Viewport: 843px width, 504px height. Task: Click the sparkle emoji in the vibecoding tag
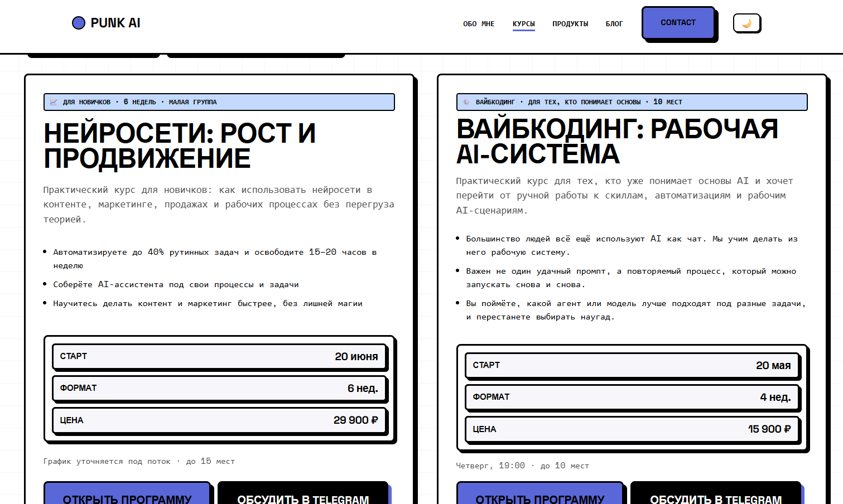tap(466, 102)
